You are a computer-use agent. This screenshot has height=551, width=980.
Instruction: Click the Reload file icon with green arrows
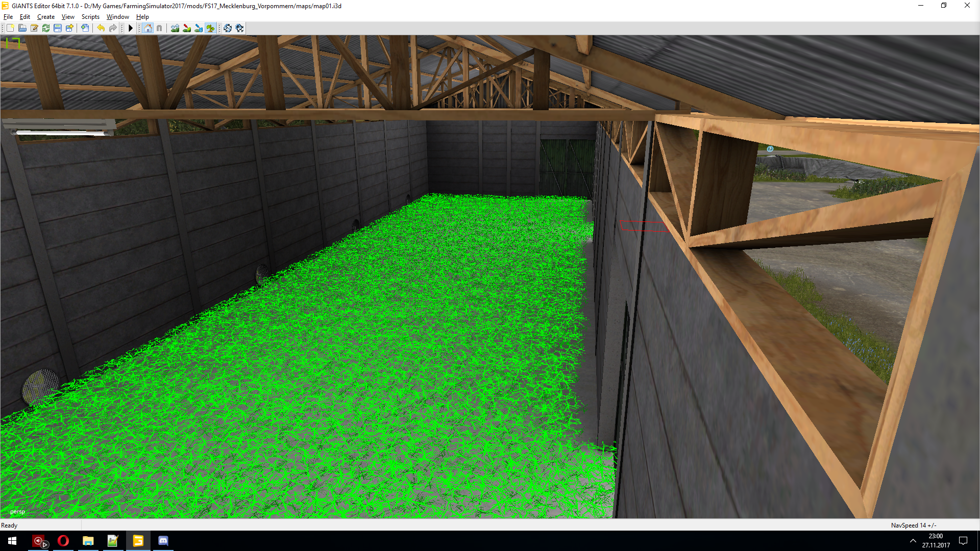tap(46, 28)
